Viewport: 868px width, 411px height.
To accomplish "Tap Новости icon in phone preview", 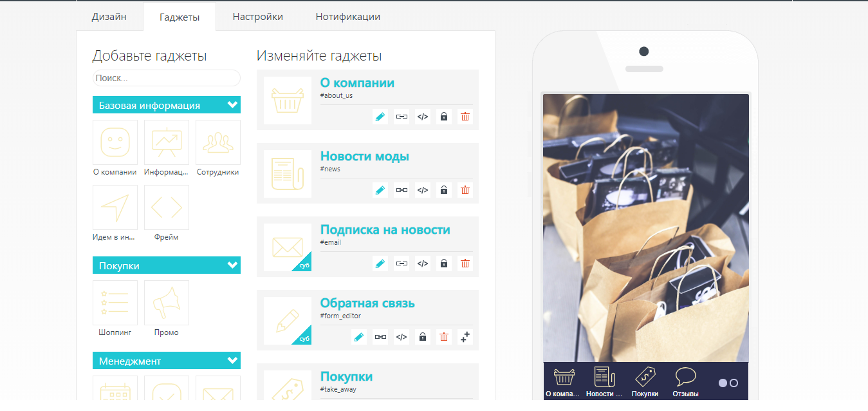I will tap(604, 382).
